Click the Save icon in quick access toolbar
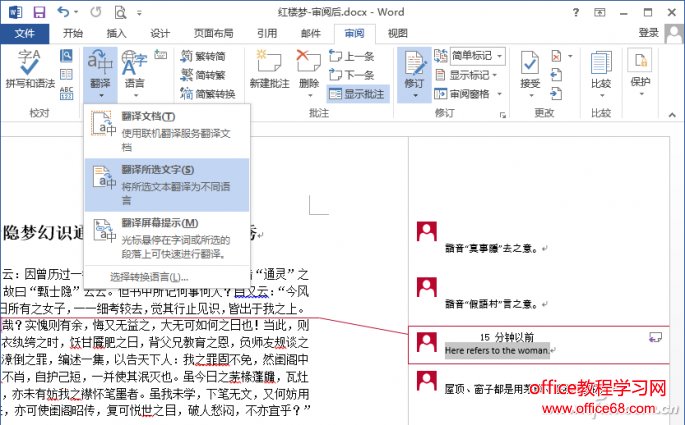 (x=39, y=12)
